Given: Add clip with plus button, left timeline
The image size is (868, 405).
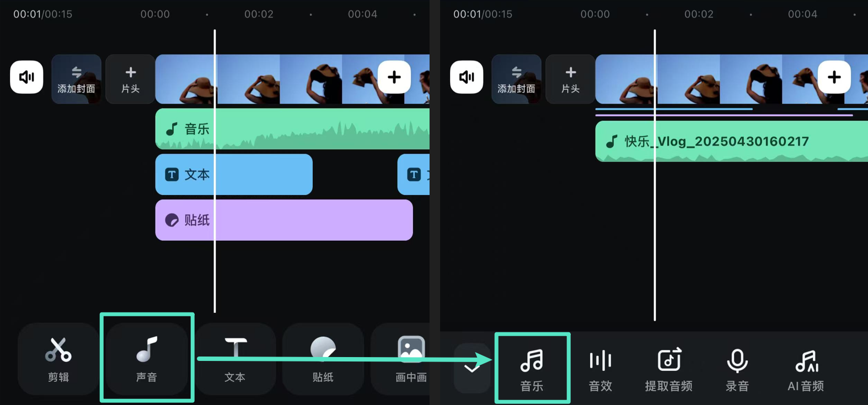Looking at the screenshot, I should [394, 77].
